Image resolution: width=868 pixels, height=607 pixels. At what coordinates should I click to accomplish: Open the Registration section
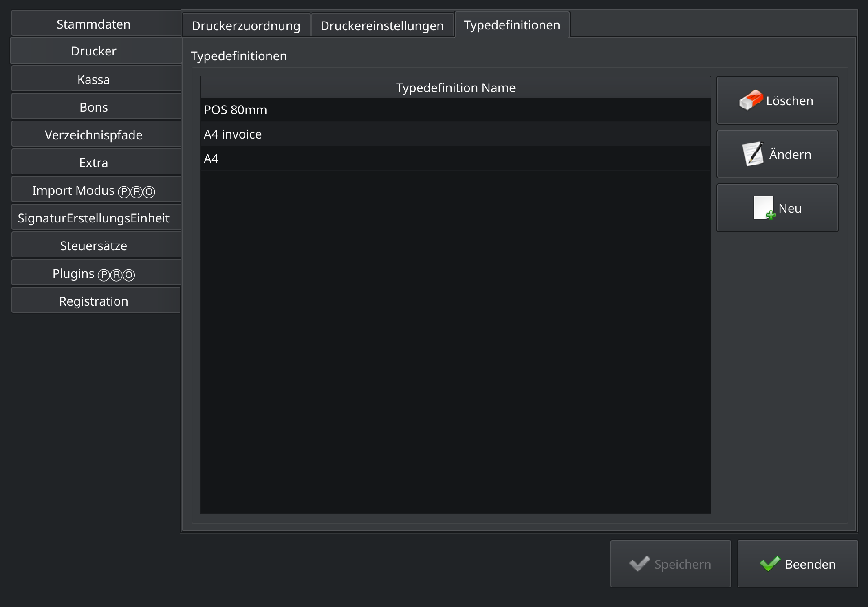coord(96,301)
